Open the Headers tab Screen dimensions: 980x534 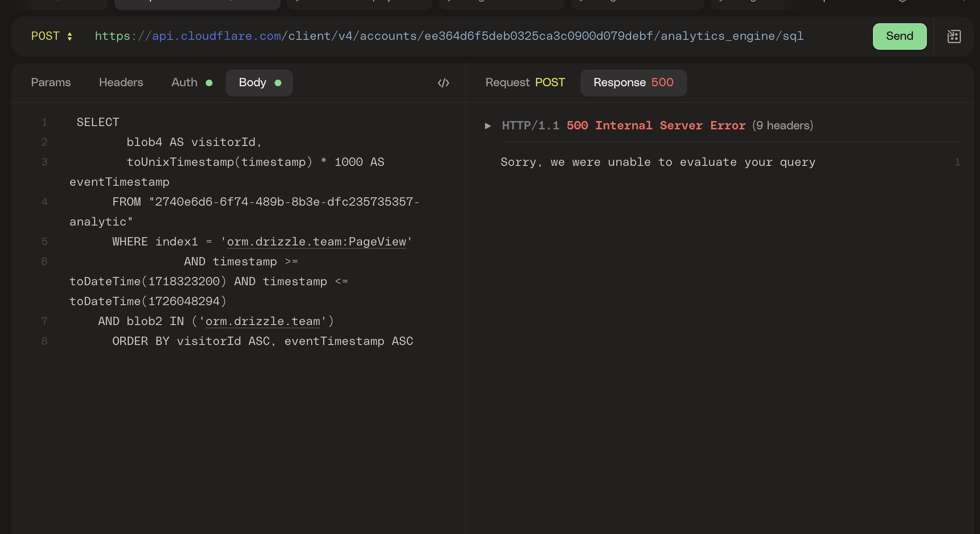(121, 83)
